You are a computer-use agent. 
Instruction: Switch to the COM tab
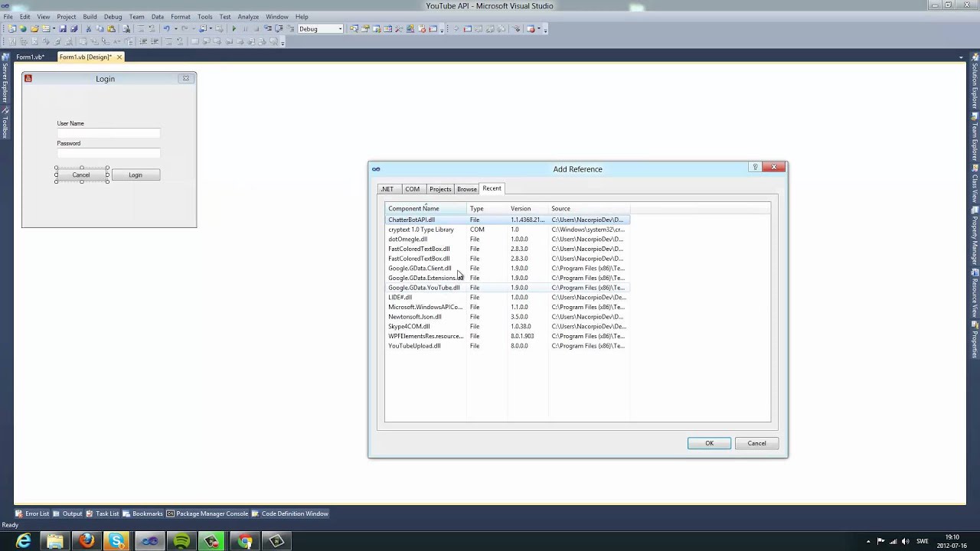[x=413, y=189]
